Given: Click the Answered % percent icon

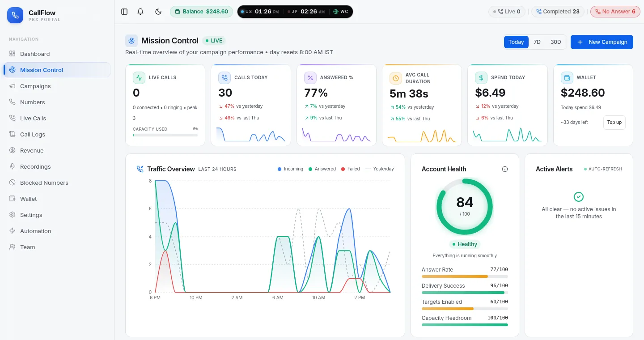Looking at the screenshot, I should click(310, 78).
